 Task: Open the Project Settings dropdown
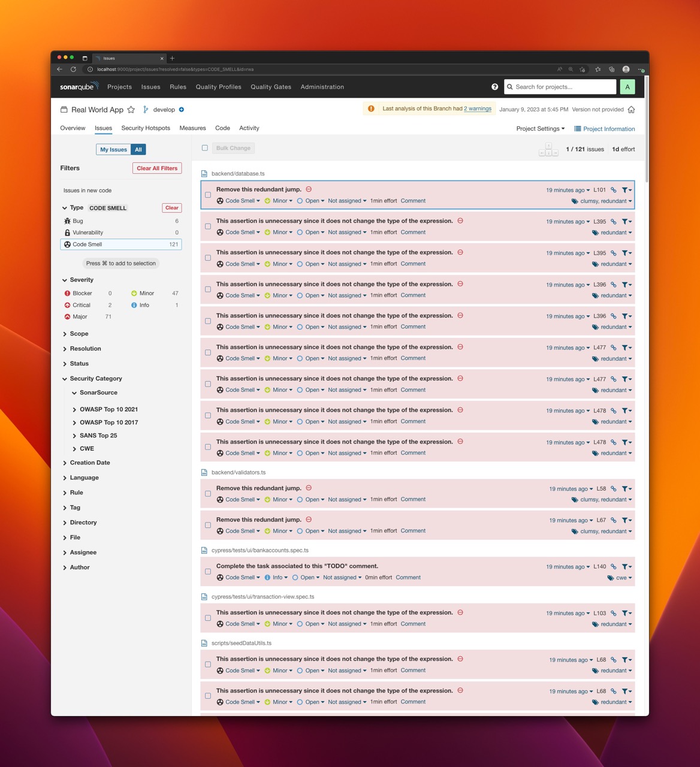pyautogui.click(x=539, y=128)
